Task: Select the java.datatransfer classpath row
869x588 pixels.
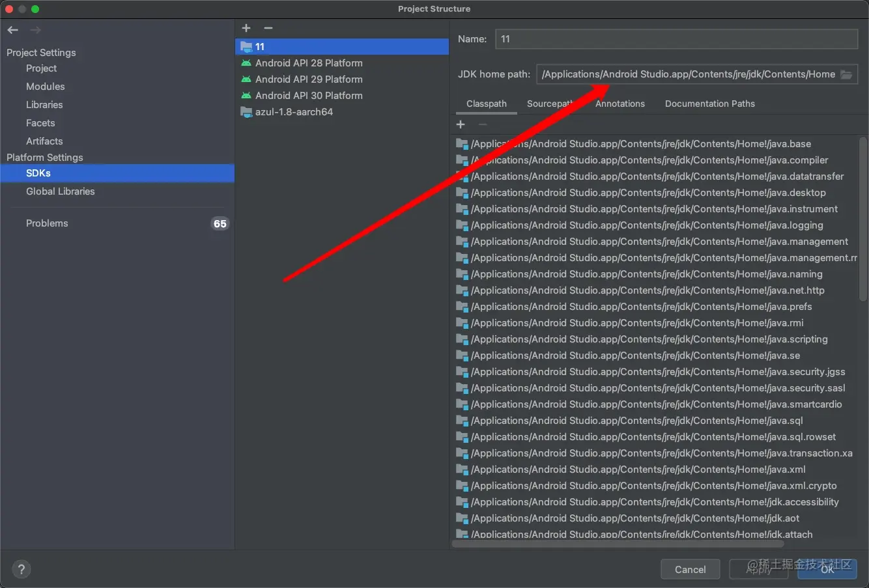Action: pyautogui.click(x=655, y=176)
